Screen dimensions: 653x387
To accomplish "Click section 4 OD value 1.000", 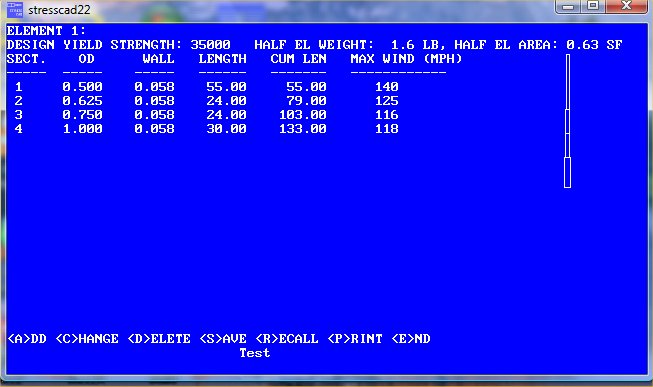I will pos(82,129).
